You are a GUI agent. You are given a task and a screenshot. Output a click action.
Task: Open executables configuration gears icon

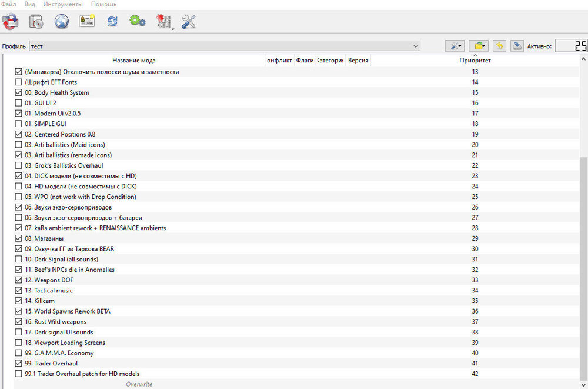[137, 21]
